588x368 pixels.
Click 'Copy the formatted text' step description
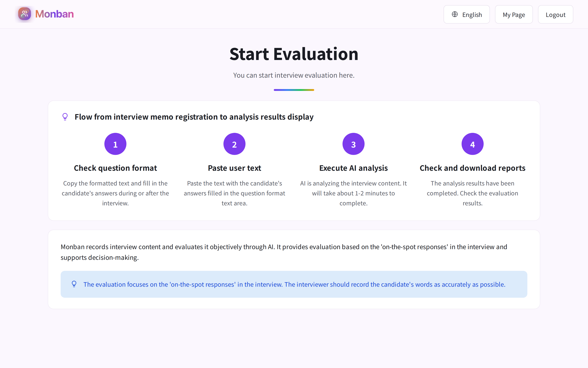115,193
